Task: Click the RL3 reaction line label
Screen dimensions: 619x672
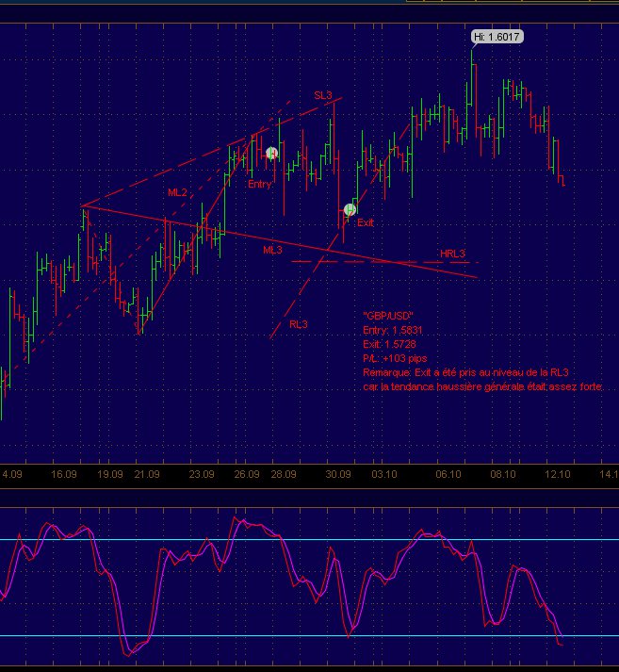Action: 299,324
